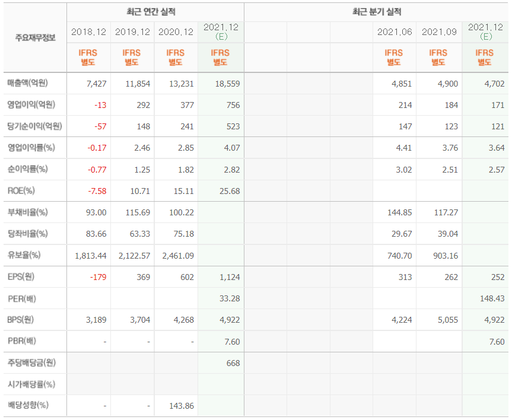This screenshot has width=512, height=420.
Task: Click the 시가배당률(%) row label
Action: [31, 384]
